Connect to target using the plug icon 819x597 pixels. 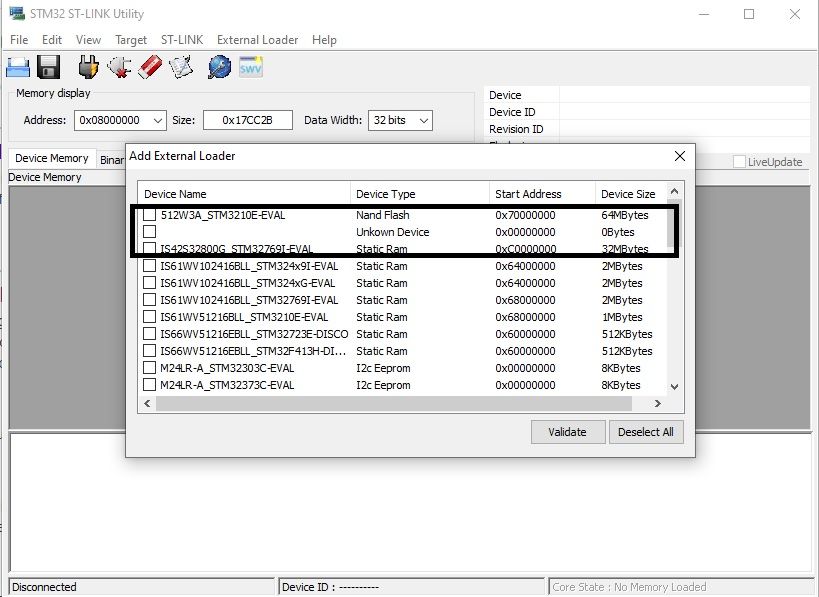[88, 67]
